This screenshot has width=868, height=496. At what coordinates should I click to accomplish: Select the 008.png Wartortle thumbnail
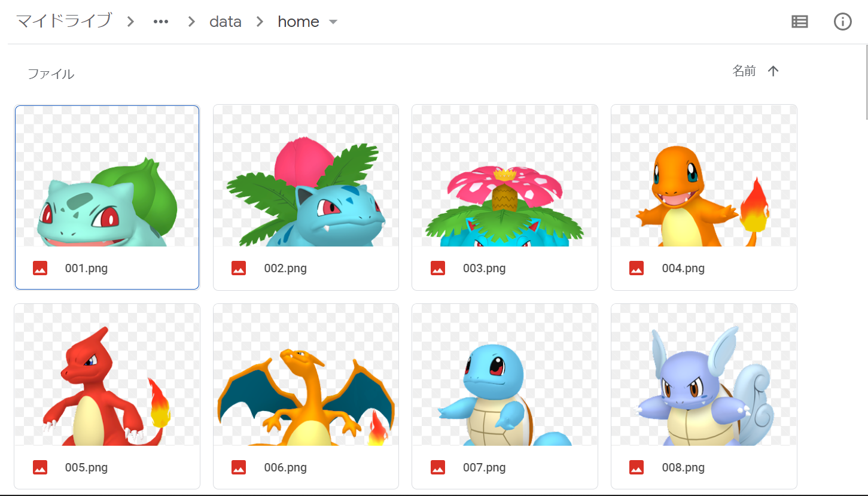click(x=704, y=375)
